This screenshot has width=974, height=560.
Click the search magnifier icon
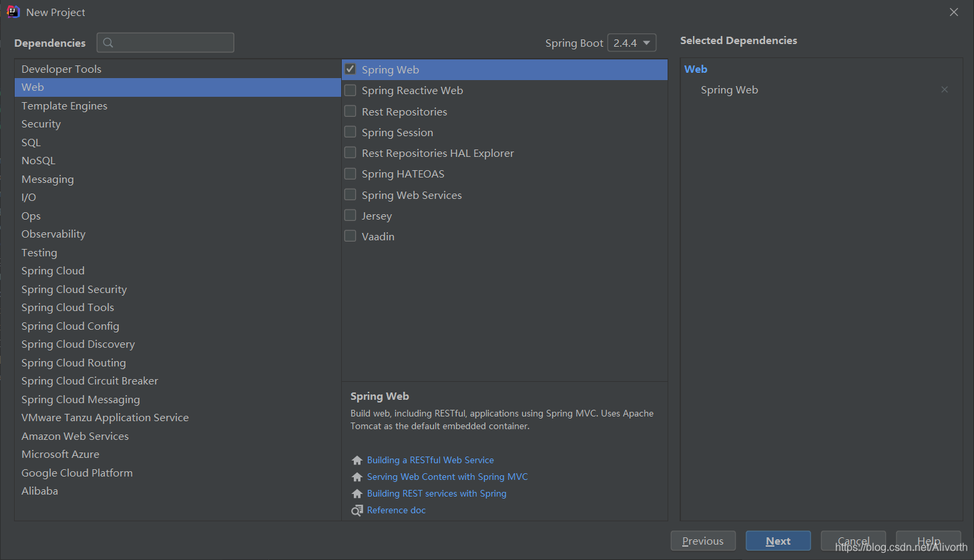(108, 43)
